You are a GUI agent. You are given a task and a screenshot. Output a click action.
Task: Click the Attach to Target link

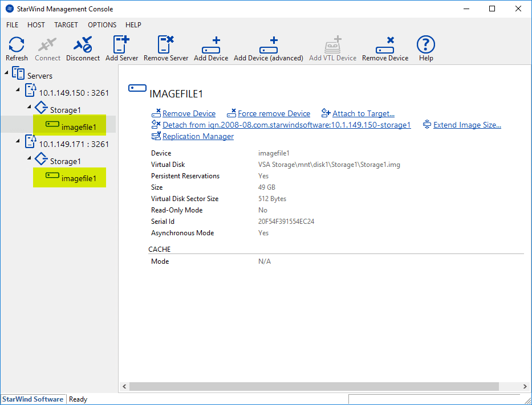[x=363, y=113]
